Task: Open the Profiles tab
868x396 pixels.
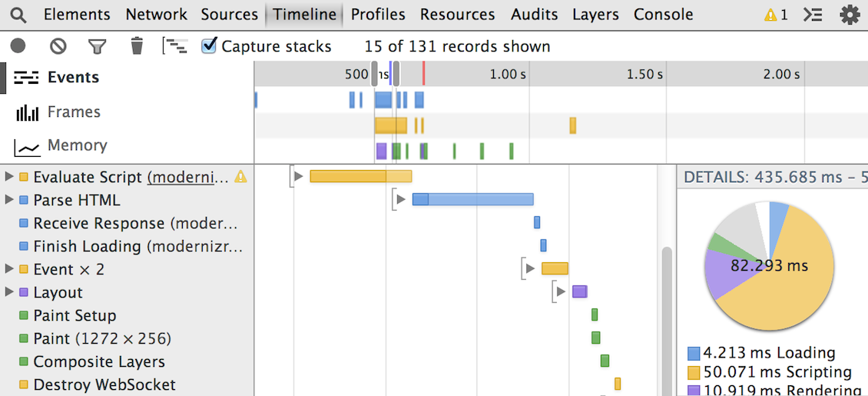Action: click(x=378, y=15)
